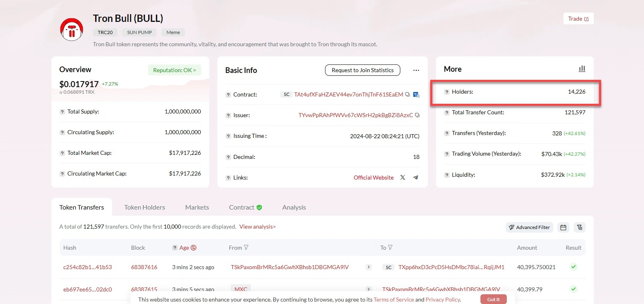Open the Privacy Policy link
644x304 pixels.
443,300
